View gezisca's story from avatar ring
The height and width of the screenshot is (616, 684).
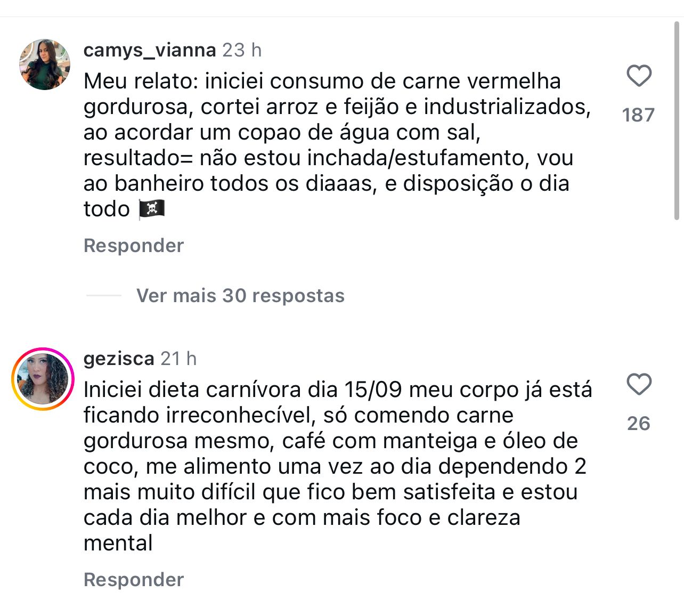click(43, 379)
